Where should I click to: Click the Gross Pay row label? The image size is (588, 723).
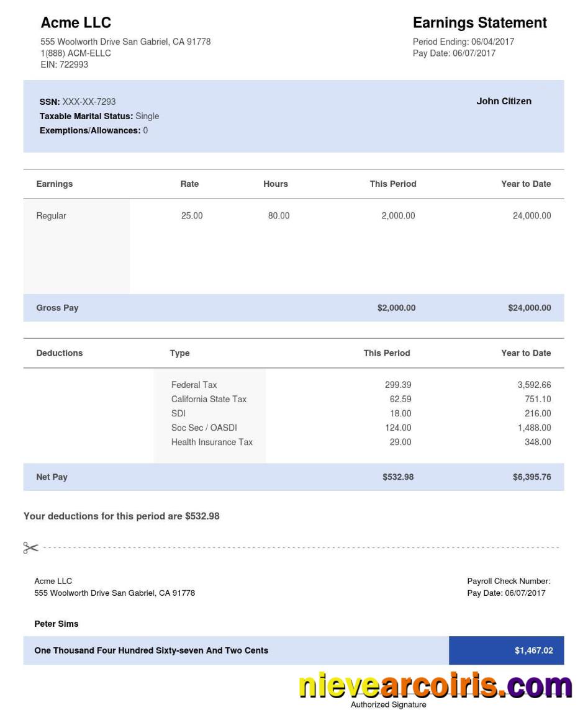pyautogui.click(x=57, y=308)
